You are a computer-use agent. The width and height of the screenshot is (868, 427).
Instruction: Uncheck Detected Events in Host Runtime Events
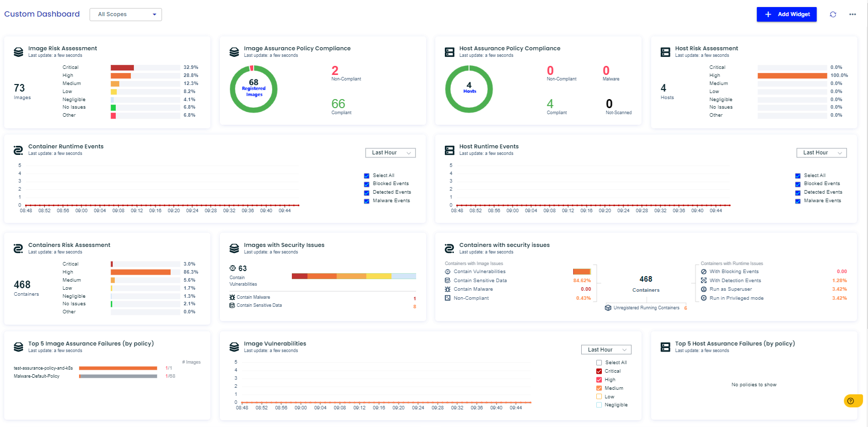click(x=798, y=193)
